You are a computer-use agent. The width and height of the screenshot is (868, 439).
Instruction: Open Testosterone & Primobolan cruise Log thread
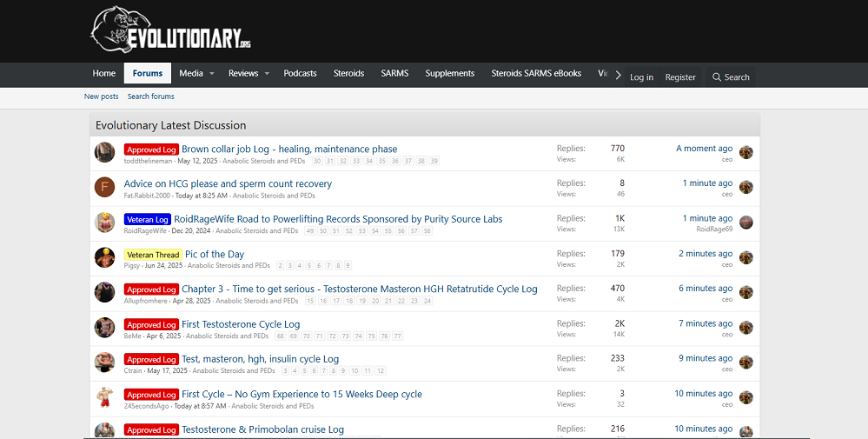pos(263,429)
